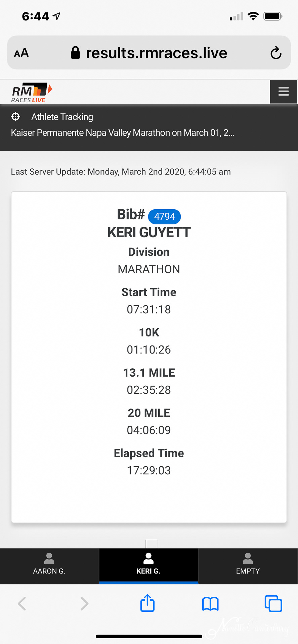Reload the page in Safari
Viewport: 298px width, 644px height.
pos(276,53)
